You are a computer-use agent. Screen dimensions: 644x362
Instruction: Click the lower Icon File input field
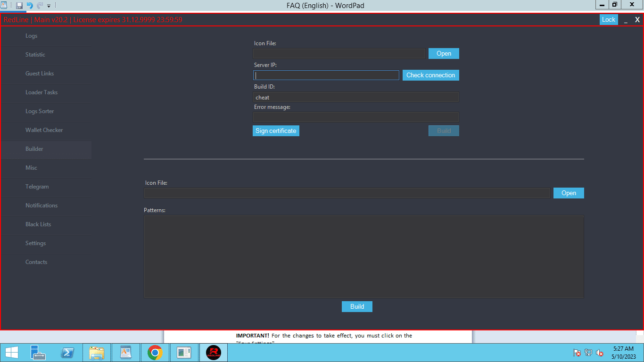(x=347, y=193)
